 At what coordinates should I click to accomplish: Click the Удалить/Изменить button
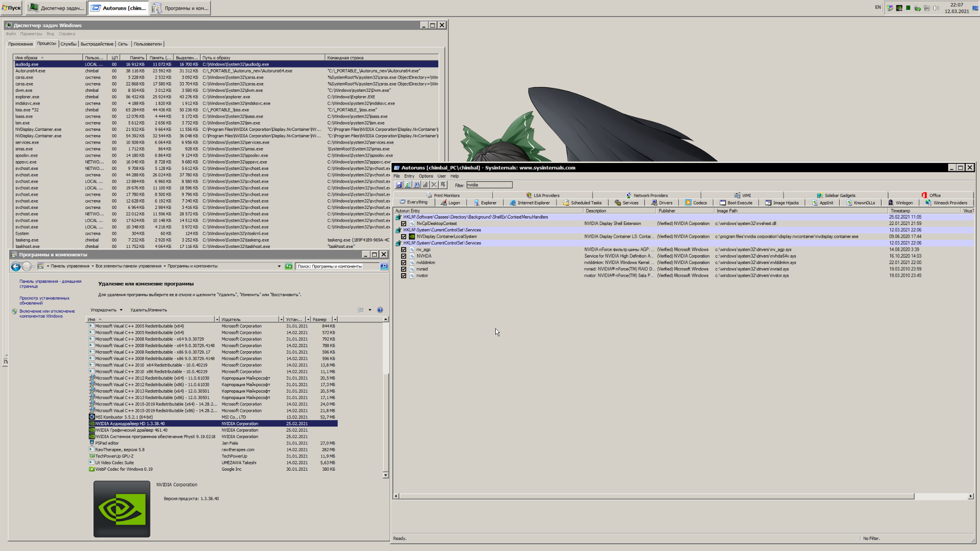pyautogui.click(x=148, y=310)
